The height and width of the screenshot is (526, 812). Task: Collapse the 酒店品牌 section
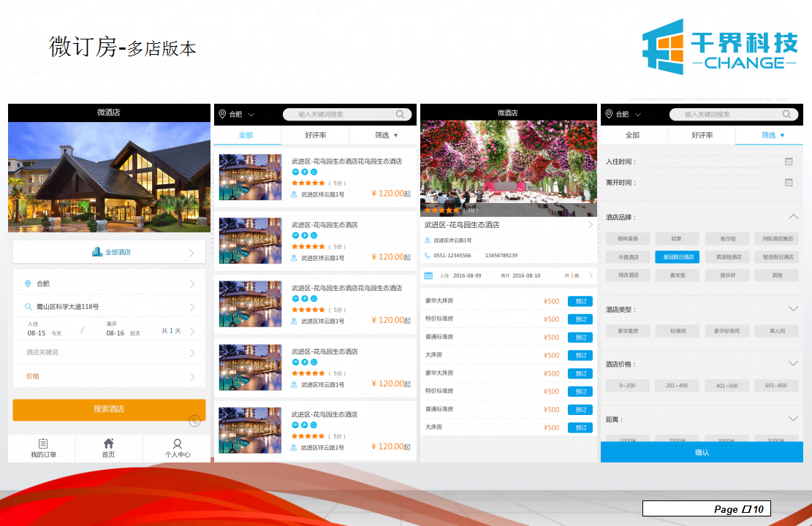[793, 216]
